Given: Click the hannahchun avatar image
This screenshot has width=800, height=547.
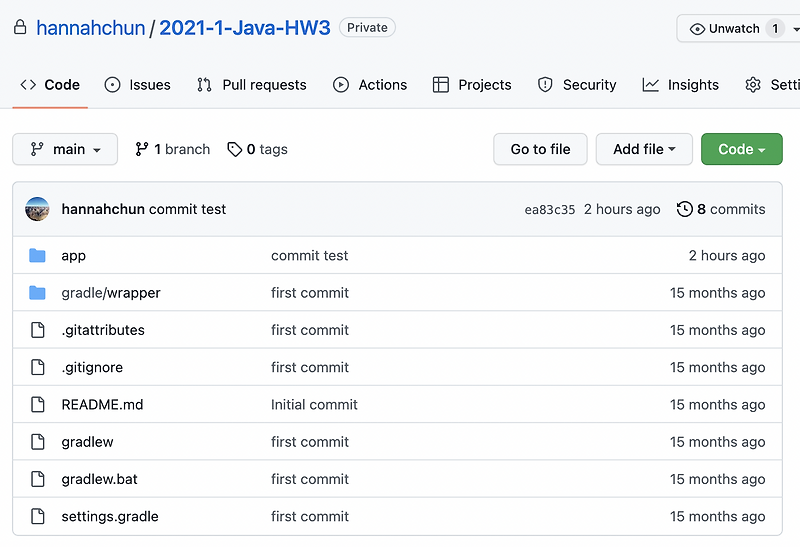Looking at the screenshot, I should [37, 209].
